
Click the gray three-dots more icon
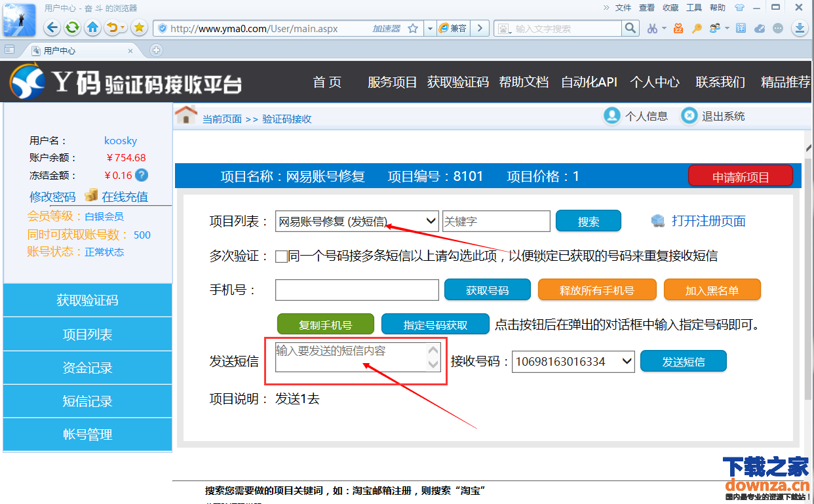click(778, 28)
